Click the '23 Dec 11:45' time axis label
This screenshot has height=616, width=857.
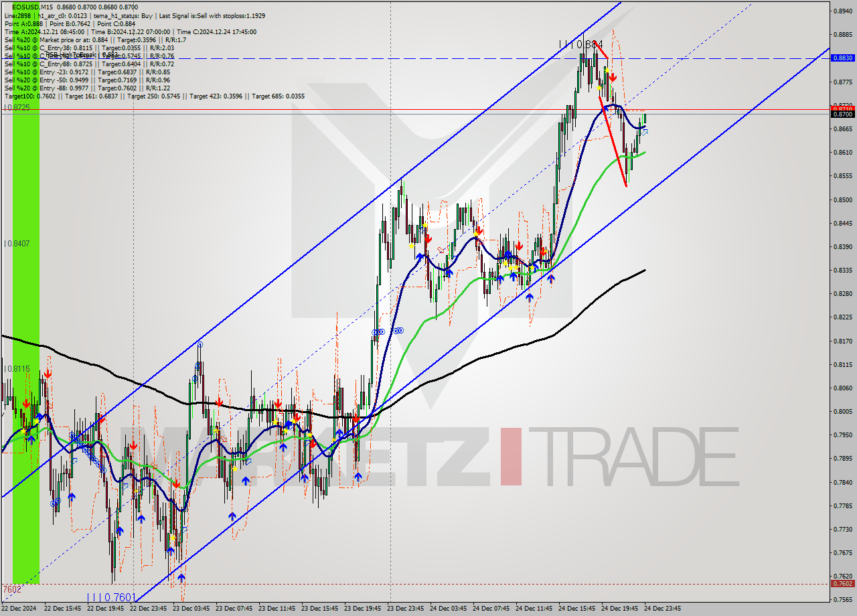(x=277, y=609)
